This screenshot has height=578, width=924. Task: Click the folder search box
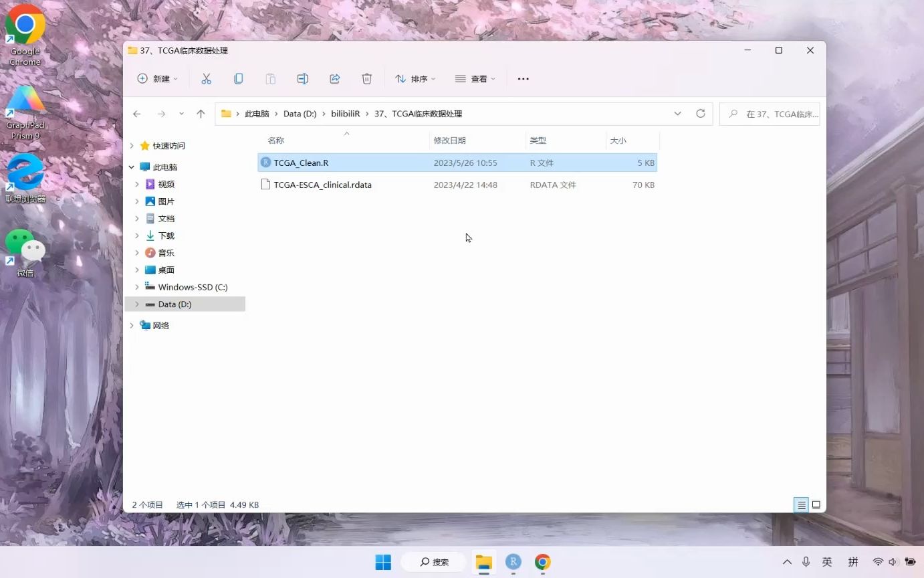click(x=770, y=114)
